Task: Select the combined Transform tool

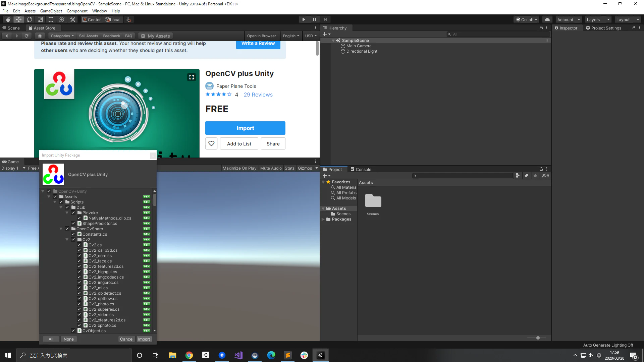Action: click(x=62, y=19)
